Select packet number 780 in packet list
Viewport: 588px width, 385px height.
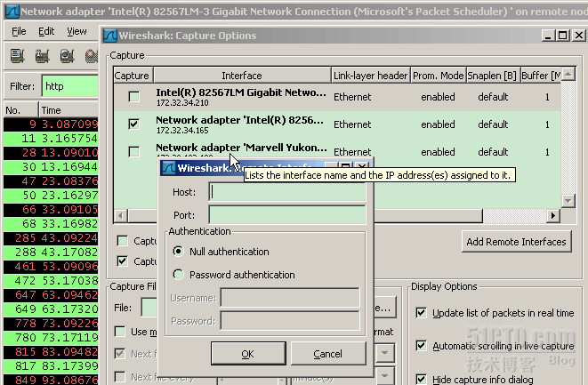(x=51, y=337)
